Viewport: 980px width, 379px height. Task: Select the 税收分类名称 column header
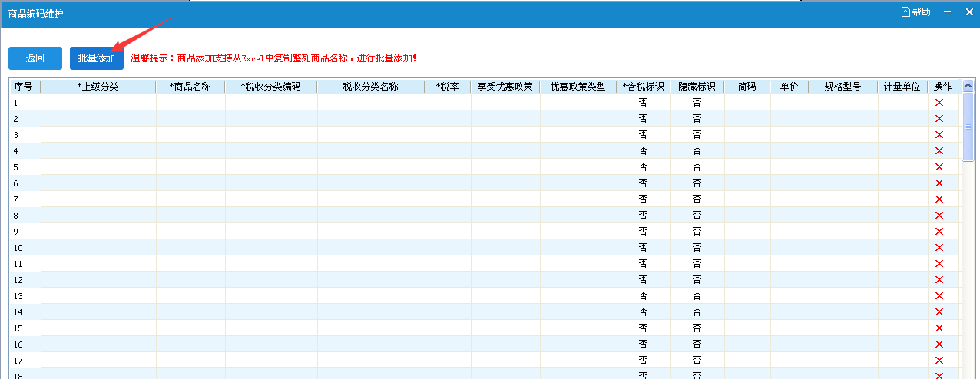point(371,87)
